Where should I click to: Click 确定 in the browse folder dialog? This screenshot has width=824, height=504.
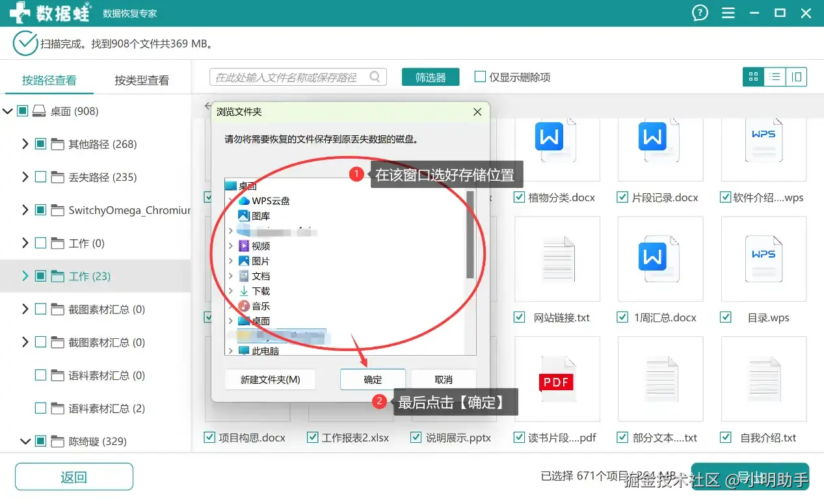(x=373, y=379)
